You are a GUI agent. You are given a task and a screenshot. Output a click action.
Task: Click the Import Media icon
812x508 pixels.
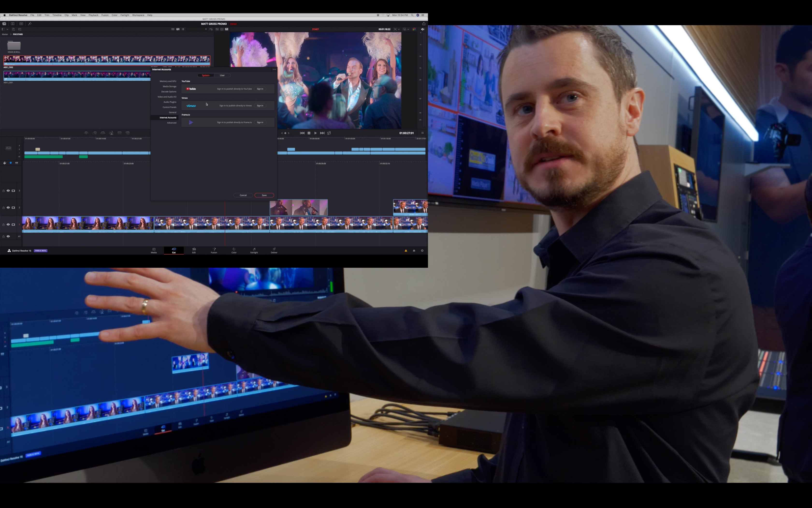pyautogui.click(x=14, y=29)
